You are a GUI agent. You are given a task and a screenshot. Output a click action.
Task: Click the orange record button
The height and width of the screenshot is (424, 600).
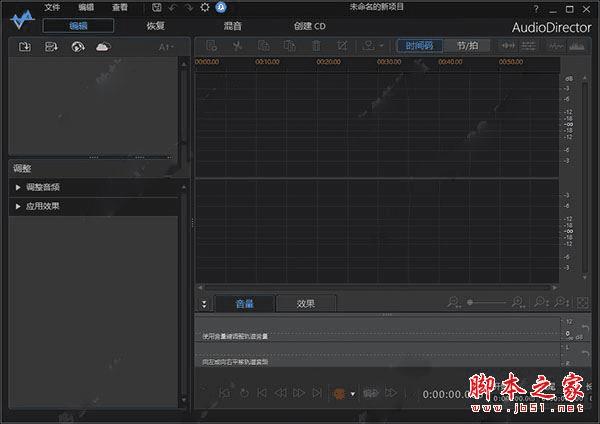point(339,394)
